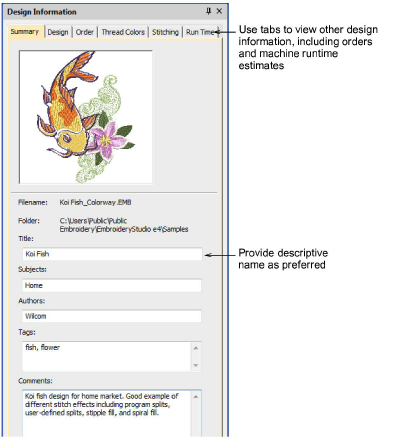Image resolution: width=397 pixels, height=445 pixels.
Task: Click the Koi Fish_Colorway.EMB filename text
Action: [95, 202]
